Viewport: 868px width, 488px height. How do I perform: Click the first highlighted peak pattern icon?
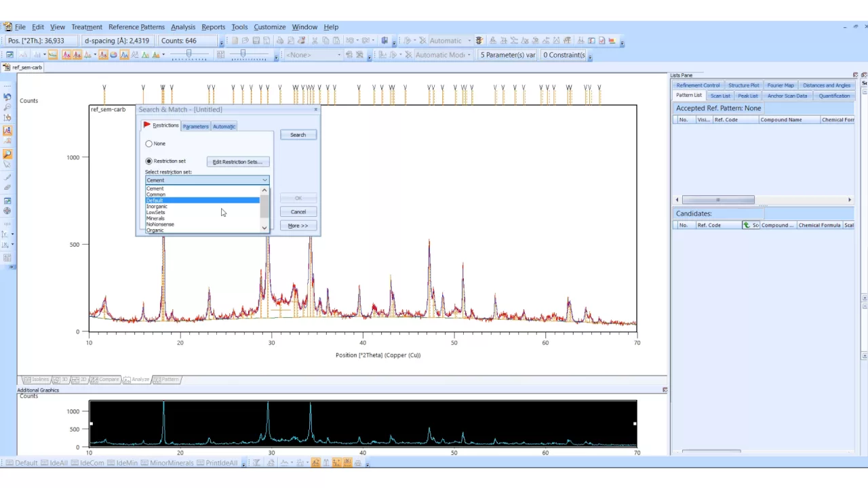tap(66, 55)
